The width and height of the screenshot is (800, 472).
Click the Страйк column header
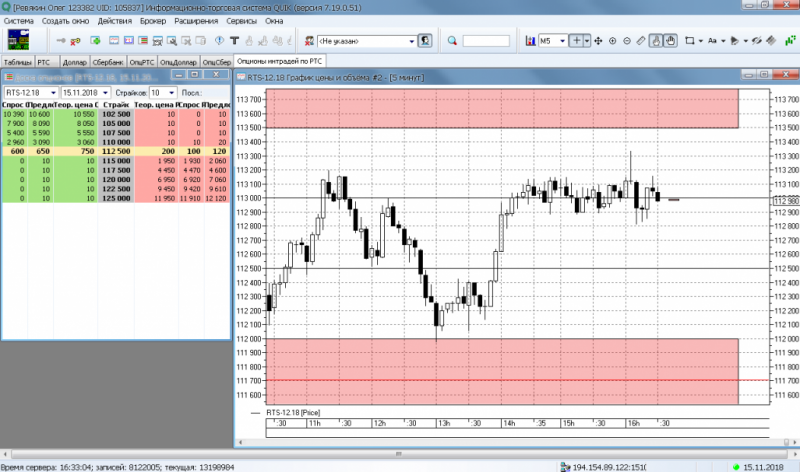pyautogui.click(x=116, y=105)
